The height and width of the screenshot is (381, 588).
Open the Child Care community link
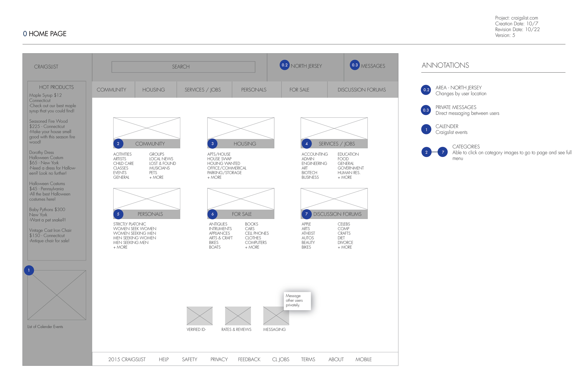pos(123,163)
